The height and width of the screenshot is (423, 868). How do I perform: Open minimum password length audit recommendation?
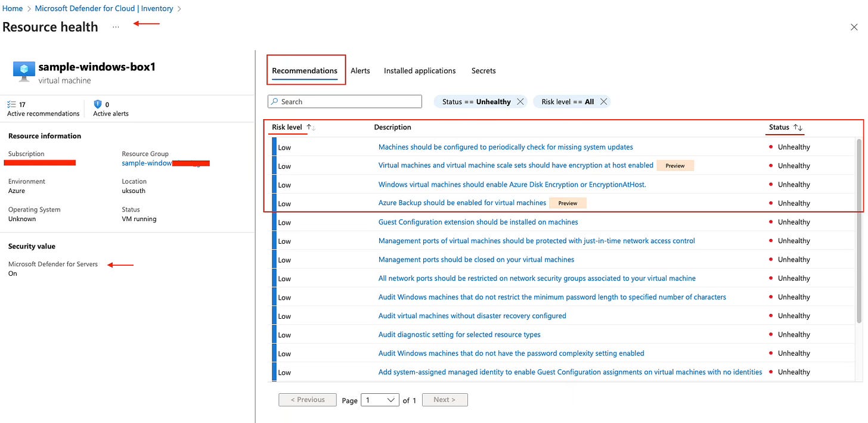click(552, 297)
